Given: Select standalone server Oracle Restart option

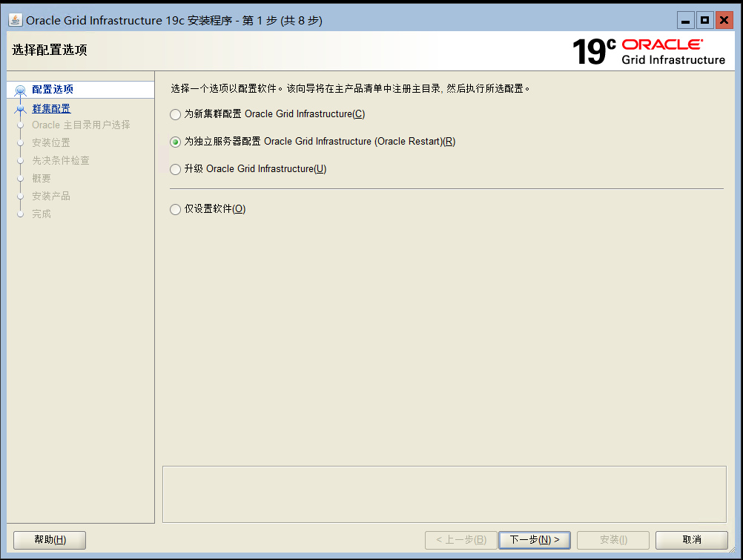Looking at the screenshot, I should (x=175, y=142).
